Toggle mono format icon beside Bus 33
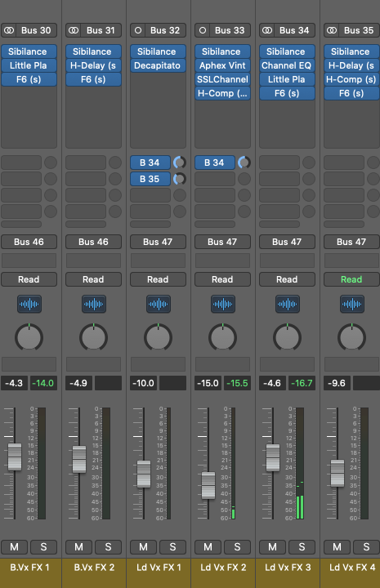This screenshot has height=588, width=380. tap(203, 30)
